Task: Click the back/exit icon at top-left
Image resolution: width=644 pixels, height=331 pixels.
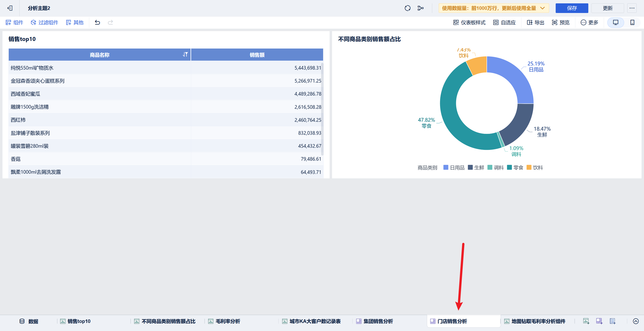Action: 10,8
